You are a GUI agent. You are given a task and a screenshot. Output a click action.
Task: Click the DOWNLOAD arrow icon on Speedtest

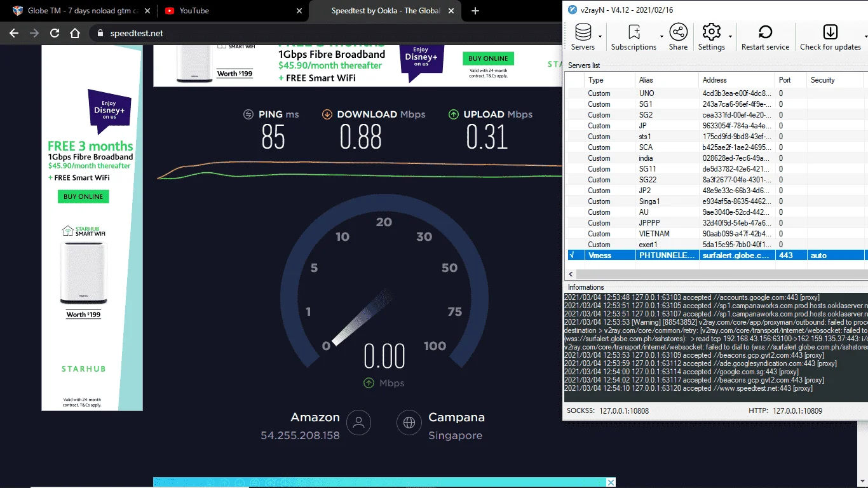click(x=327, y=114)
